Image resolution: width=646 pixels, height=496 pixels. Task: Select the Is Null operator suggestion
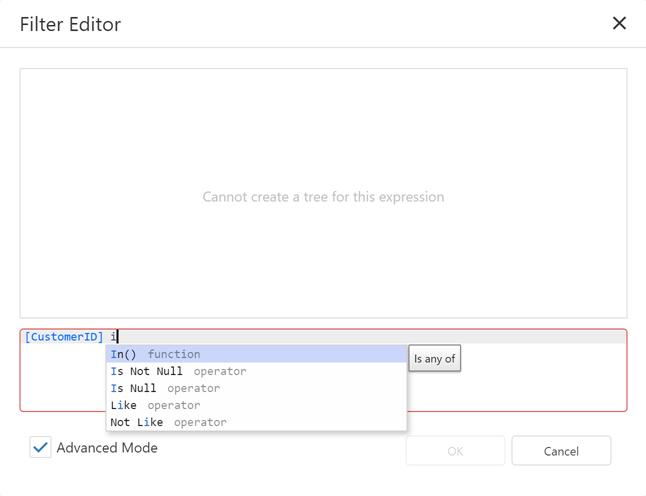(256, 388)
